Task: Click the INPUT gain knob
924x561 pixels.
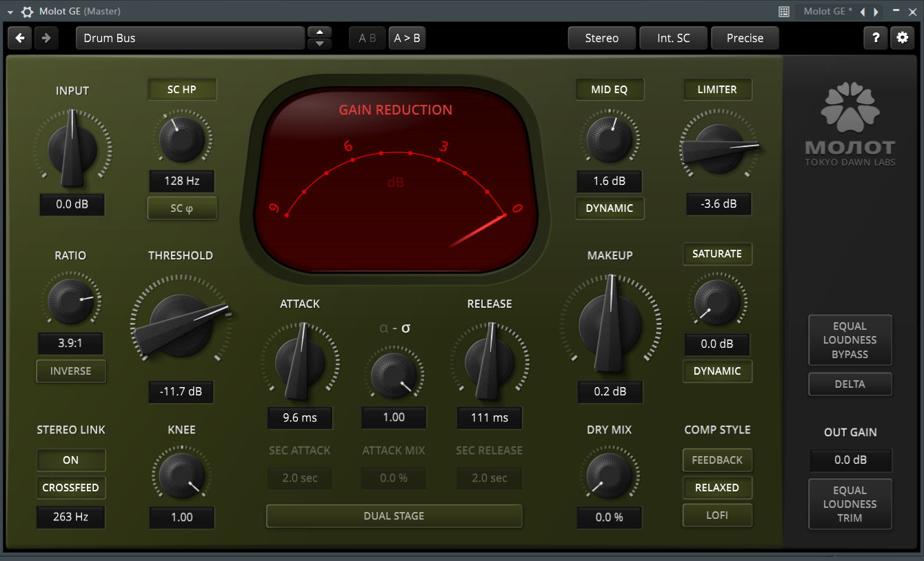Action: point(72,147)
